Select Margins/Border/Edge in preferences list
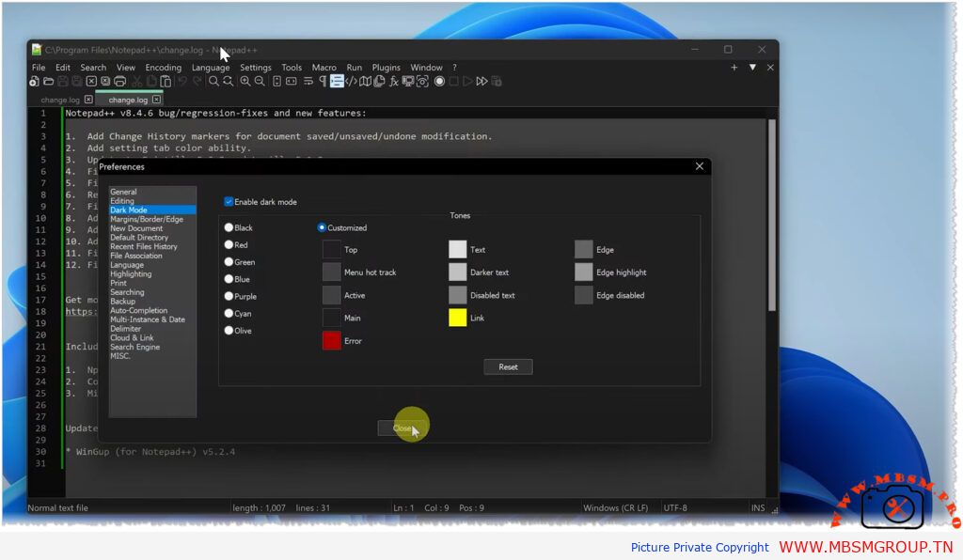Image resolution: width=963 pixels, height=560 pixels. 147,219
